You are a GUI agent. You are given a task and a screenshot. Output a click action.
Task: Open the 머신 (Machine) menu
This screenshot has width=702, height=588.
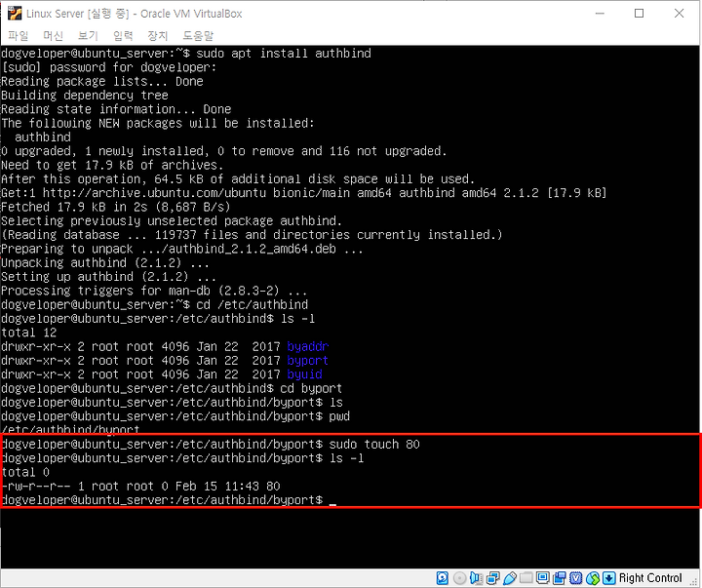tap(53, 35)
